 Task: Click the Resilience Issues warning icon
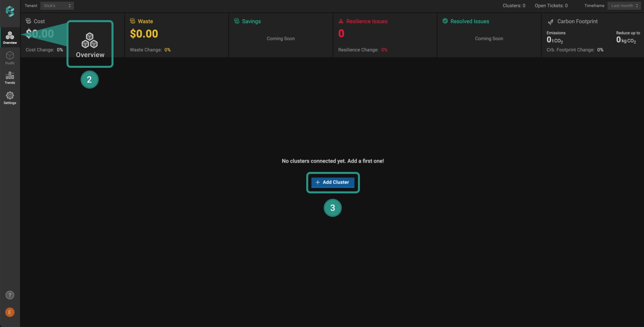tap(341, 21)
